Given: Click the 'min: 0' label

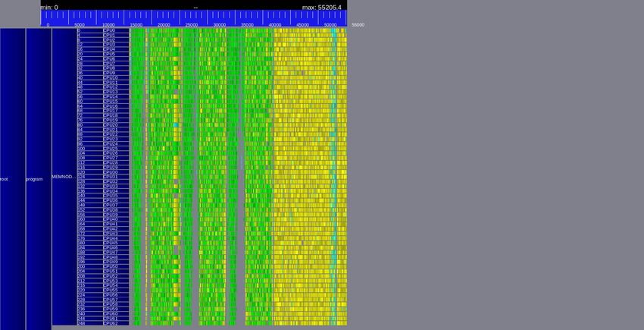Looking at the screenshot, I should [x=49, y=8].
